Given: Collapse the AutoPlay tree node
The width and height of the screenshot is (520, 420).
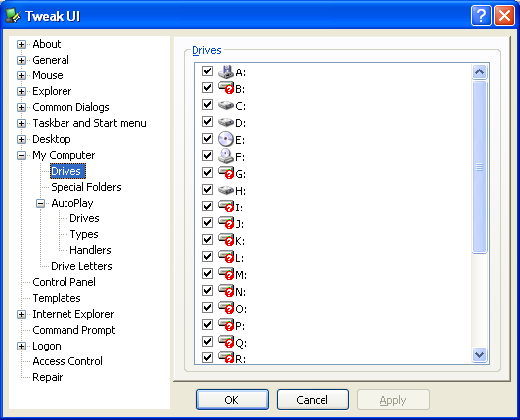Looking at the screenshot, I should (40, 203).
